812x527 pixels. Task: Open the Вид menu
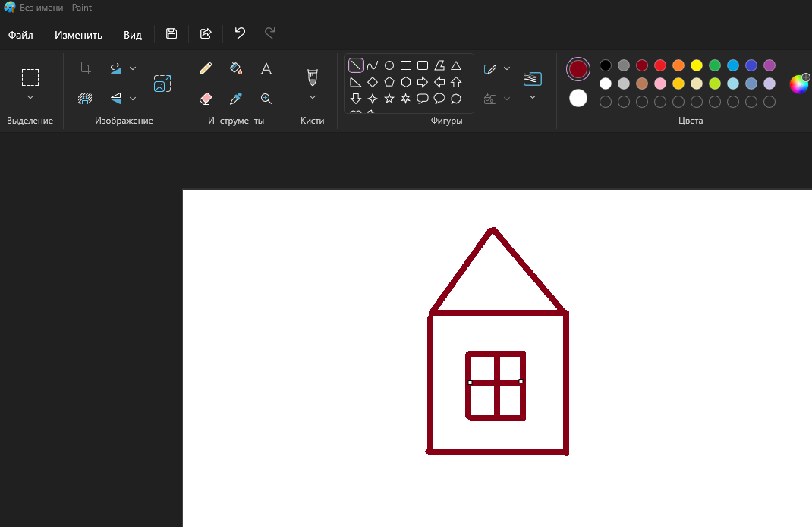133,35
